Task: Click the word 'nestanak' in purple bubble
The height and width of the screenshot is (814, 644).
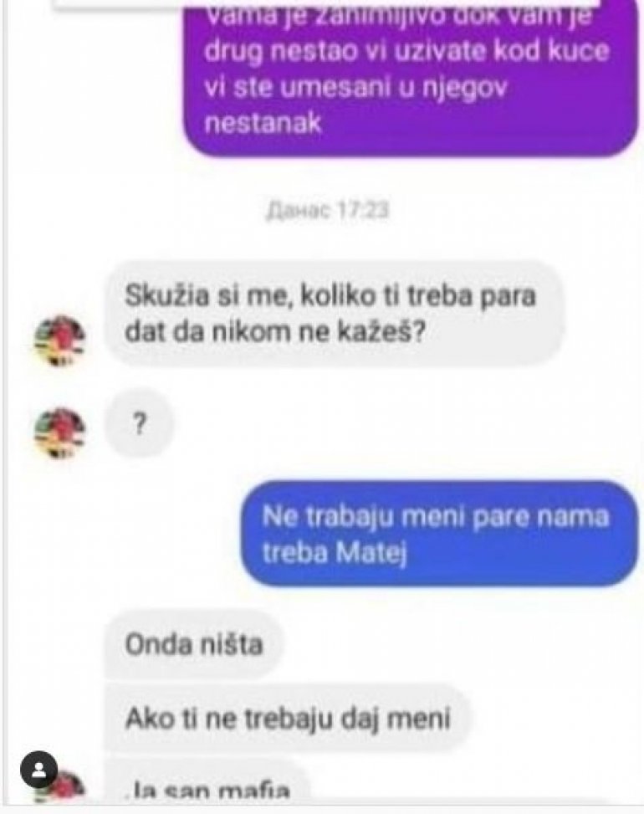Action: tap(263, 124)
